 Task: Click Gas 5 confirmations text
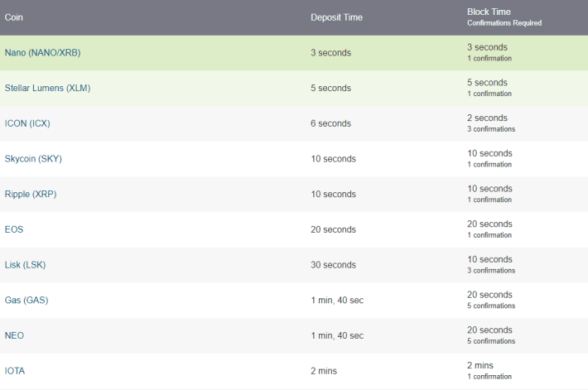point(491,306)
